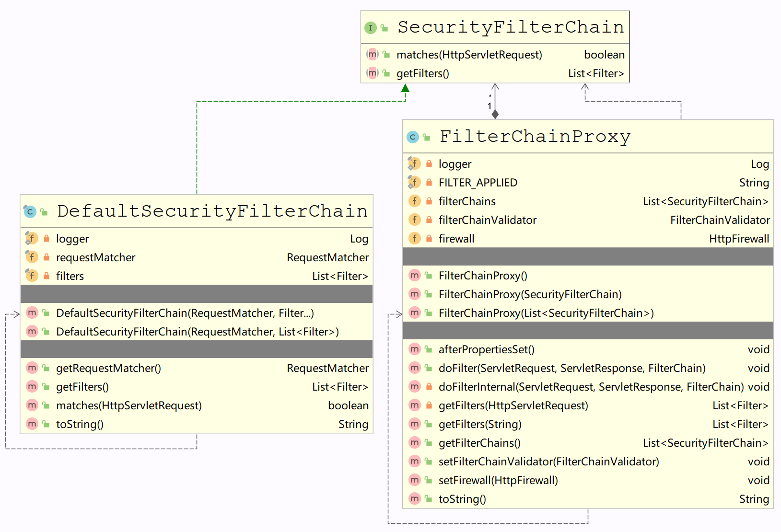Select the FilterChainProxy title header
Viewport: 781px width, 532px height.
(535, 137)
